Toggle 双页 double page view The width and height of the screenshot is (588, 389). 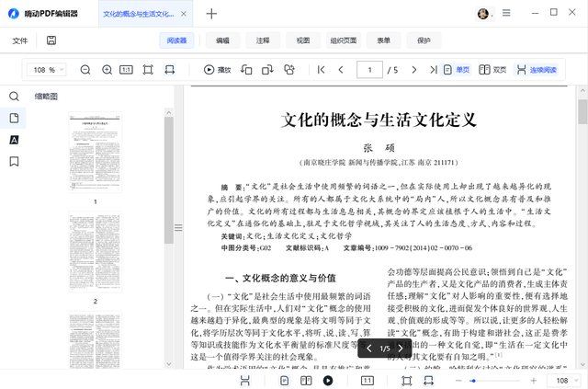(492, 70)
